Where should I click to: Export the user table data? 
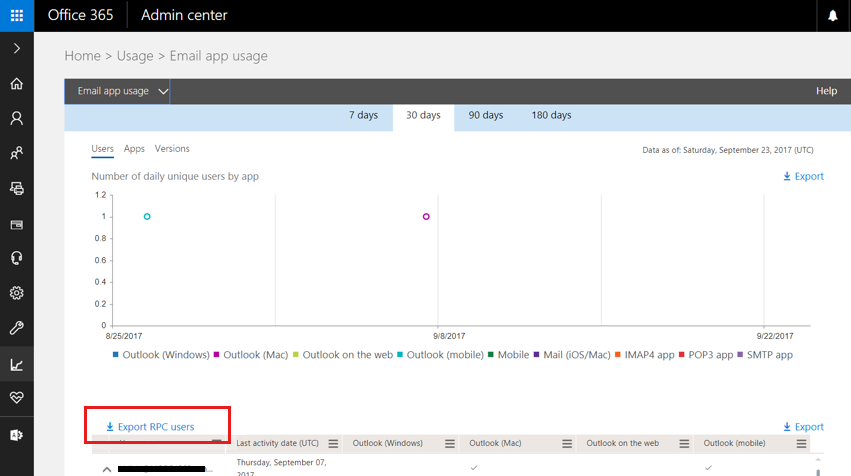[x=803, y=427]
